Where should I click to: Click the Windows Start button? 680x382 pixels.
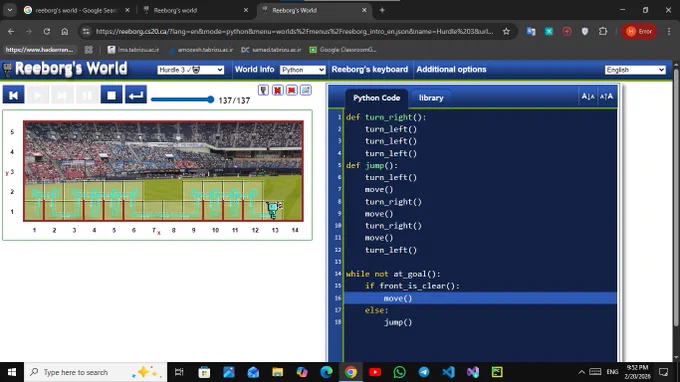coord(12,372)
